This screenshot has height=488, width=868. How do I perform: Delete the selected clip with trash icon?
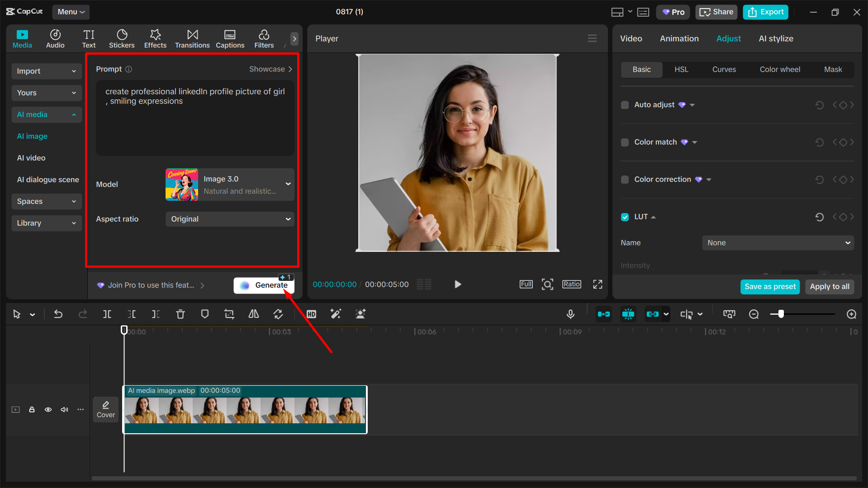click(x=180, y=314)
